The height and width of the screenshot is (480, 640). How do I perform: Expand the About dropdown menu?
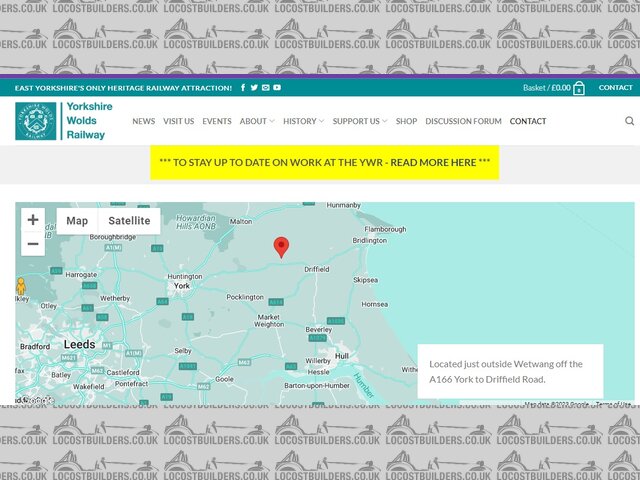pyautogui.click(x=257, y=121)
